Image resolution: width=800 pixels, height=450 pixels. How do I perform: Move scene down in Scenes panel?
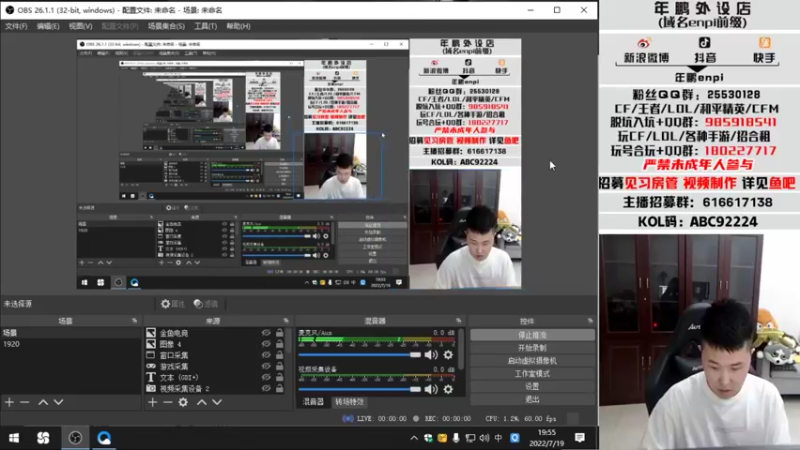pyautogui.click(x=59, y=402)
